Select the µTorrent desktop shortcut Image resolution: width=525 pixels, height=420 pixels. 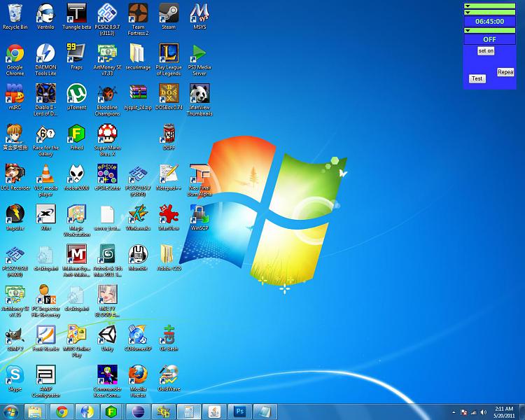(77, 97)
